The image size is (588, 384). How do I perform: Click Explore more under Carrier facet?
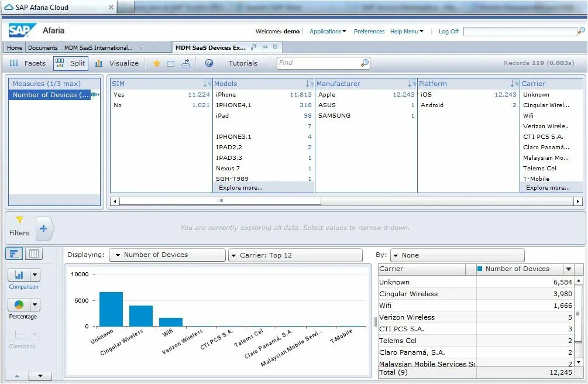[548, 188]
